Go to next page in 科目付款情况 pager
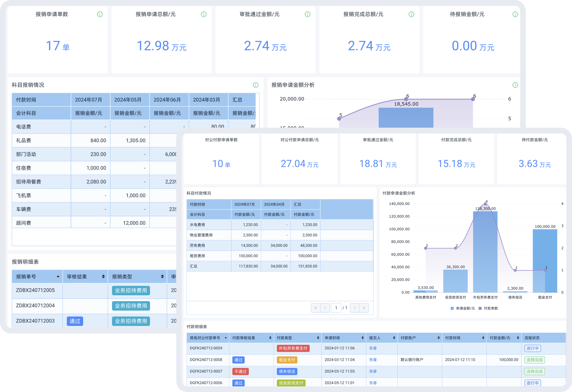Screen dimensions: 572x392 point(354,308)
